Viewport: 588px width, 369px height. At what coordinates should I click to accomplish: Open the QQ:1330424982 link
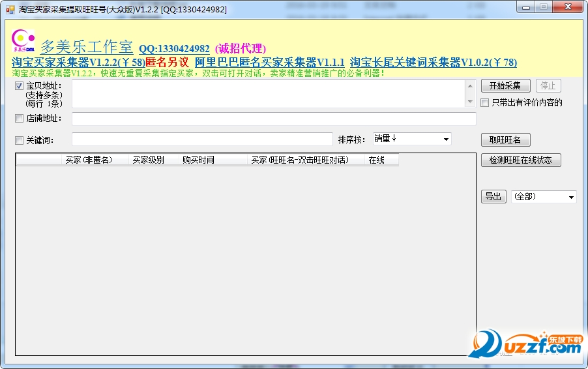click(174, 49)
